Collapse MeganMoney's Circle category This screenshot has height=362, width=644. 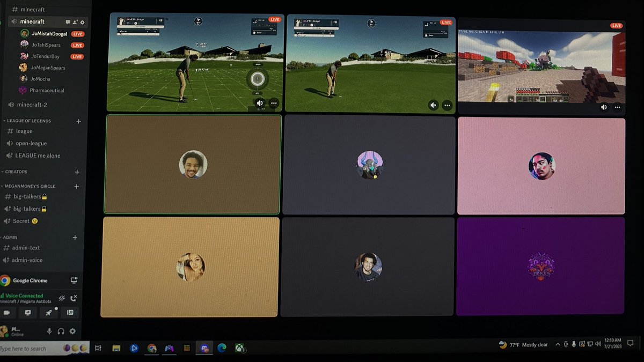(x=29, y=186)
